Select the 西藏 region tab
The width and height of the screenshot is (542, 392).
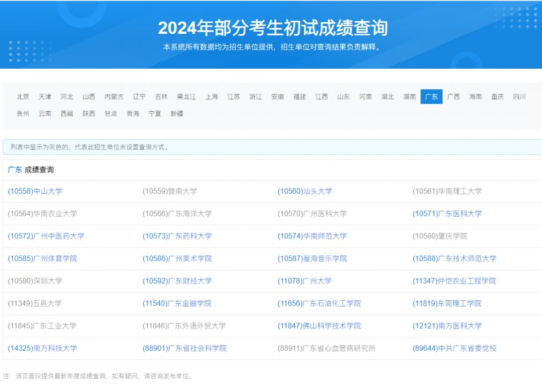tap(66, 113)
